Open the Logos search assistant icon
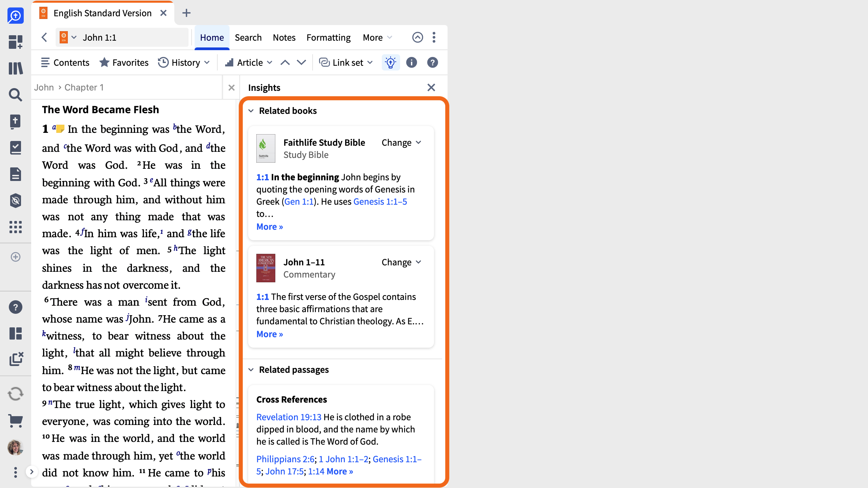The image size is (868, 488). 16,16
